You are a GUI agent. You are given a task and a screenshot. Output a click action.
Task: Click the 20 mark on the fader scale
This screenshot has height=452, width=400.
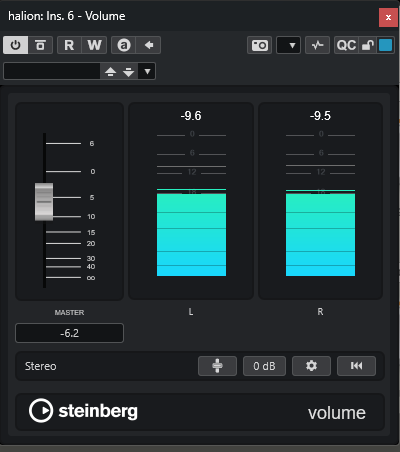click(x=91, y=243)
